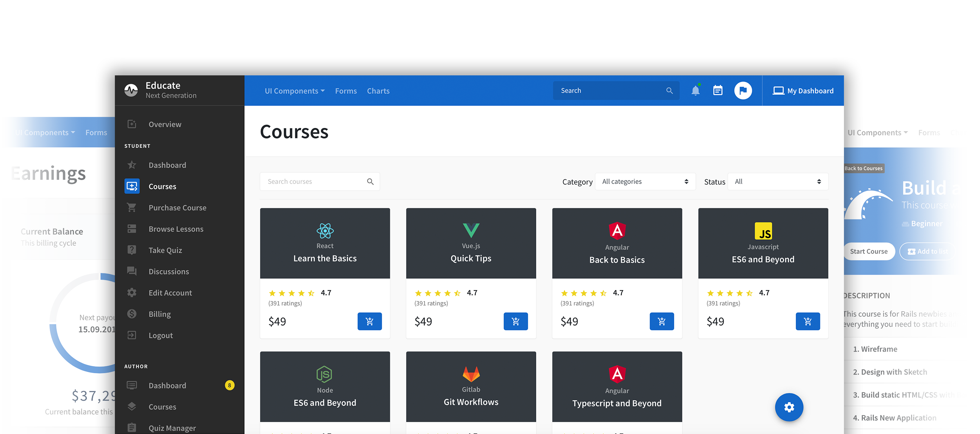Image resolution: width=980 pixels, height=434 pixels.
Task: Add Vue.js Quick Tips to cart
Action: [x=515, y=321]
